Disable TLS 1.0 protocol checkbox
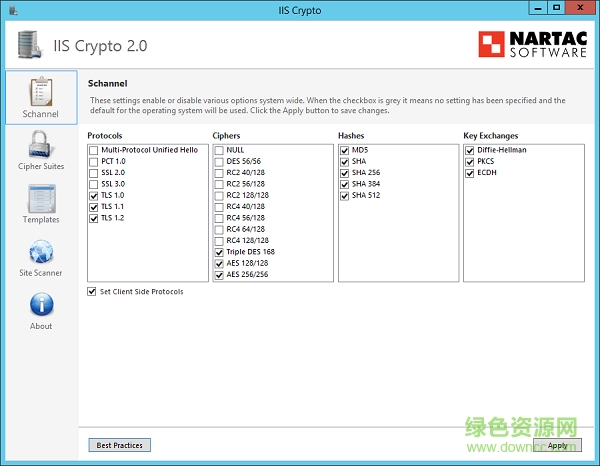 pyautogui.click(x=94, y=196)
